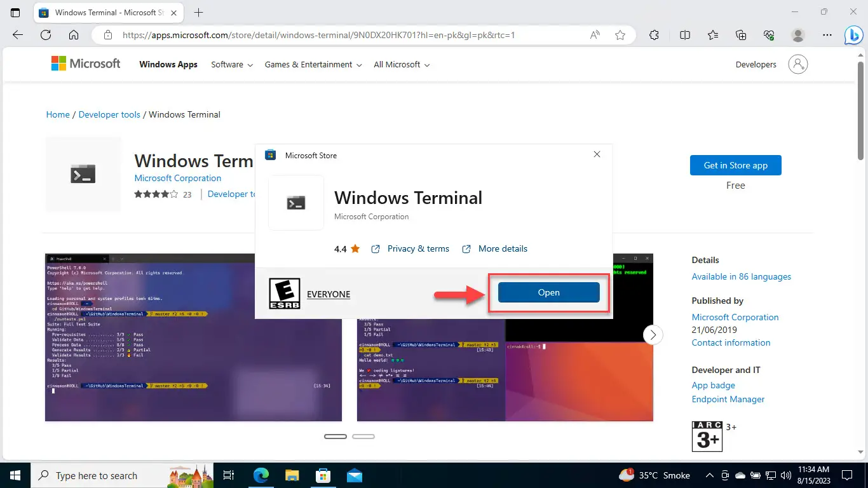Image resolution: width=868 pixels, height=488 pixels.
Task: Open the Favorites list icon
Action: click(713, 35)
